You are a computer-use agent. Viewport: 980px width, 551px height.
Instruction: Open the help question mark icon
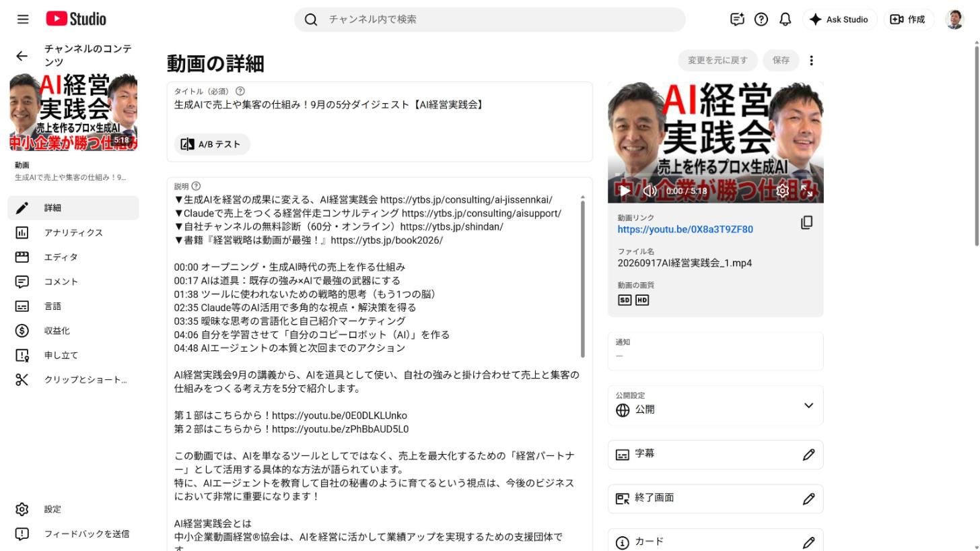761,20
